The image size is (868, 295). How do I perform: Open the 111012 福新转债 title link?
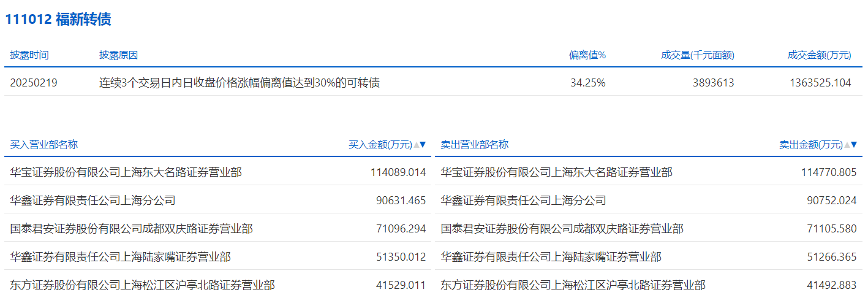tap(58, 20)
